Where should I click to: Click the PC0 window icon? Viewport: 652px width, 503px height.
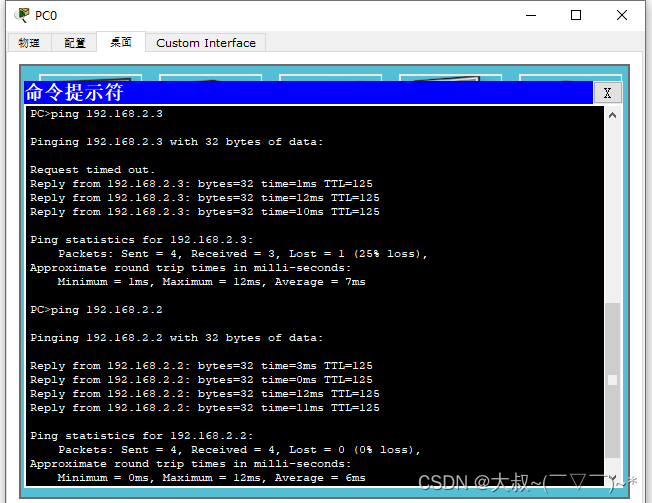[x=22, y=15]
